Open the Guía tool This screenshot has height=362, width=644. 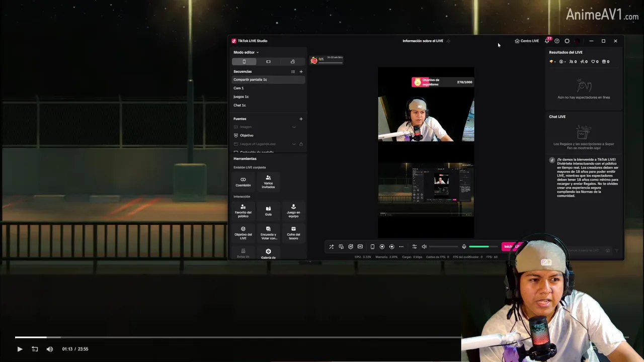click(268, 211)
